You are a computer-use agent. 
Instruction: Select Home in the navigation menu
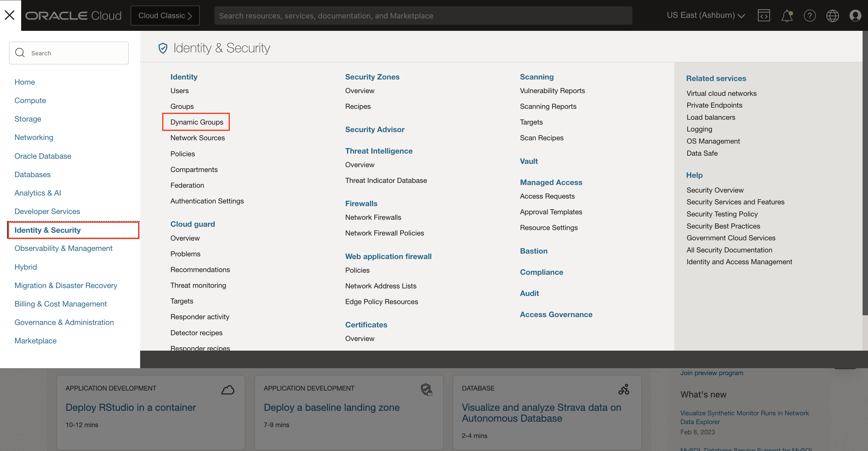click(24, 82)
